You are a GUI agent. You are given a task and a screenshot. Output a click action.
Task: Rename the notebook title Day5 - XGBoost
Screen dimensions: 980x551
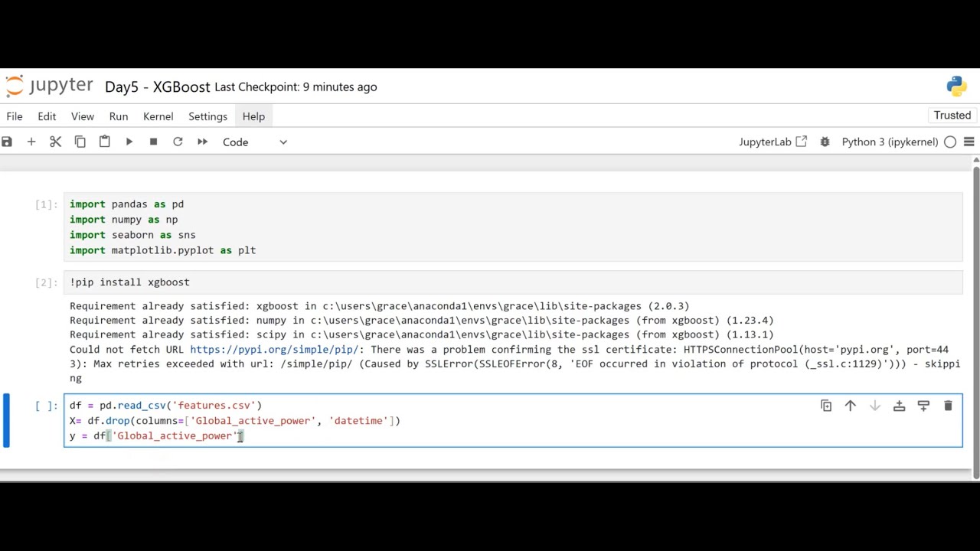tap(158, 86)
